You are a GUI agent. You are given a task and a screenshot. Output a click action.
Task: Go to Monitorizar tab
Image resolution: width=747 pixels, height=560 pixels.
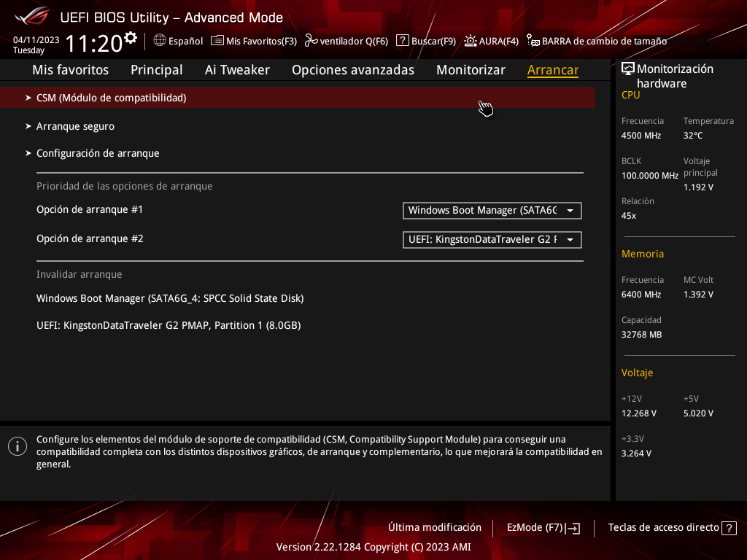click(x=471, y=70)
